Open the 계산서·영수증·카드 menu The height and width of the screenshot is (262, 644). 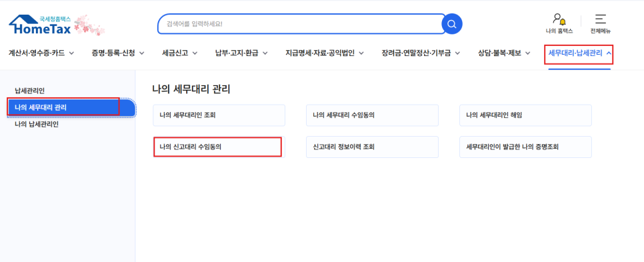(37, 53)
